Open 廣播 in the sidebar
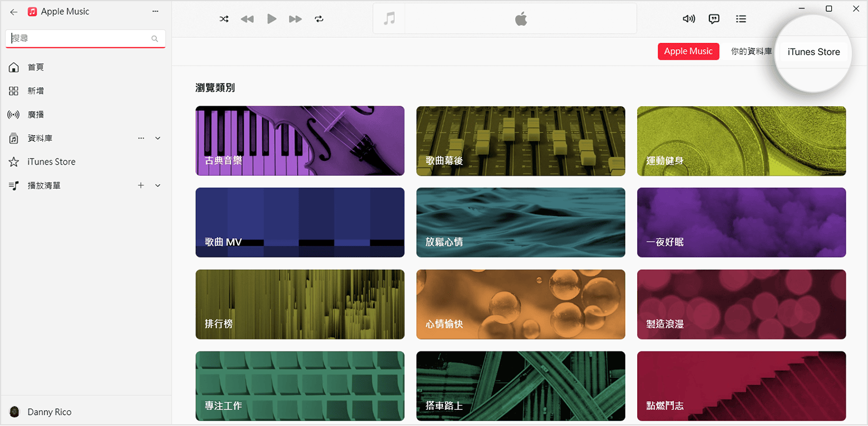This screenshot has height=426, width=868. (86, 115)
